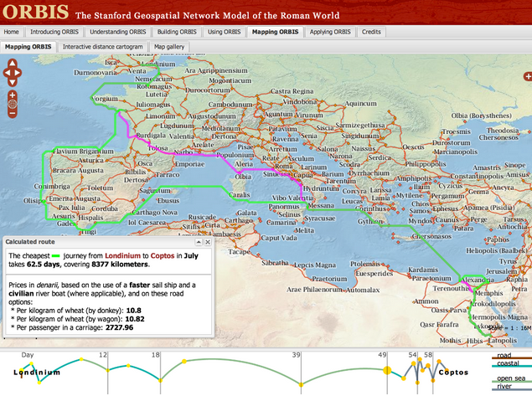Select the Mapping ORBIS sub-tab
532x396 pixels.
point(28,47)
